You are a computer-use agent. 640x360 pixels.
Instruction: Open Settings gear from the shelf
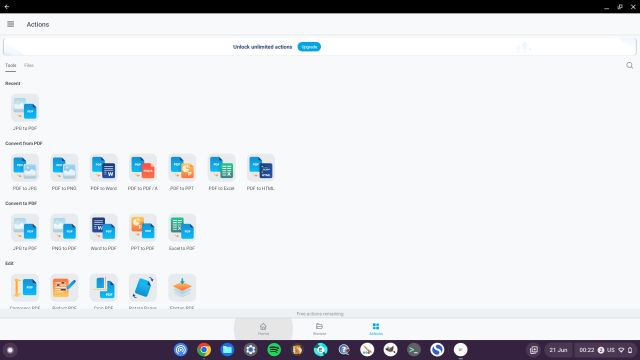tap(251, 350)
